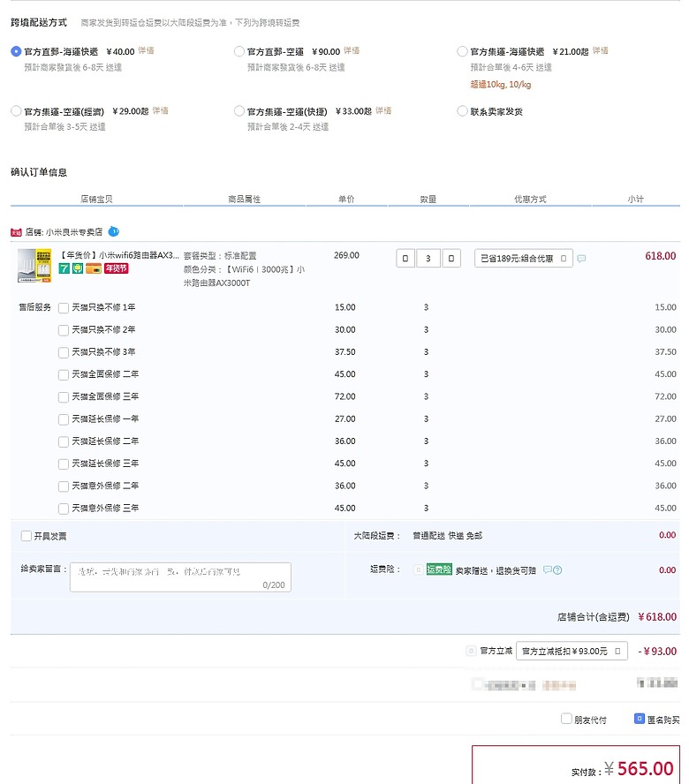Select 官方集運-空運(經濟) shipping option
The image size is (689, 784).
pos(16,111)
